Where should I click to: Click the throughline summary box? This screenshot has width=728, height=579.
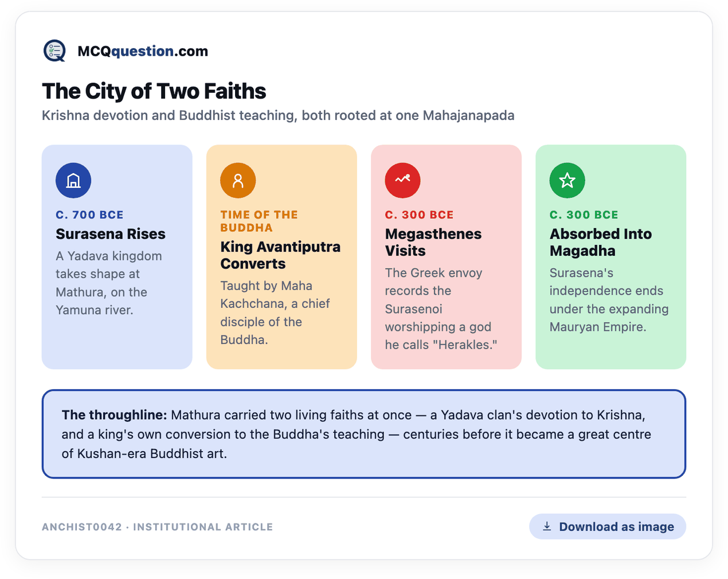tap(364, 434)
